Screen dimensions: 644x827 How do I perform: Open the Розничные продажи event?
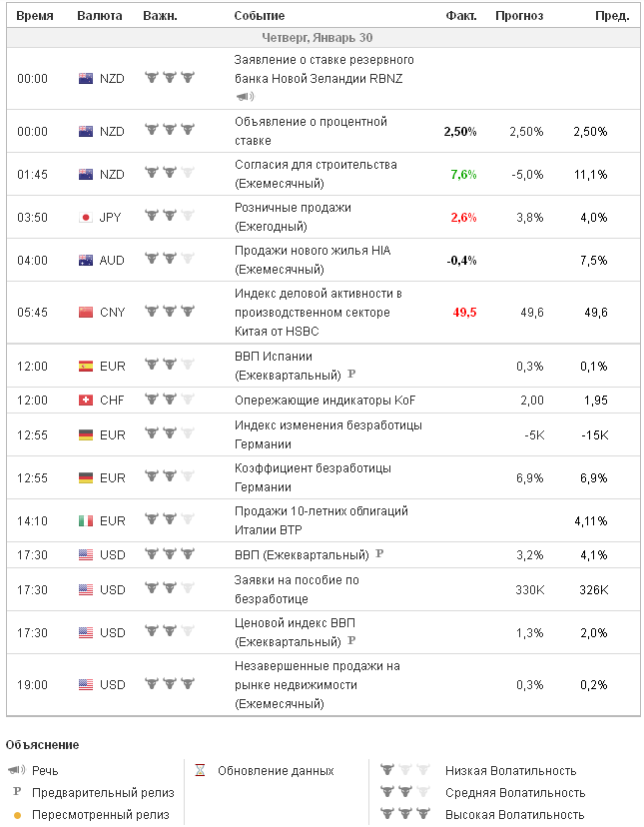click(293, 208)
